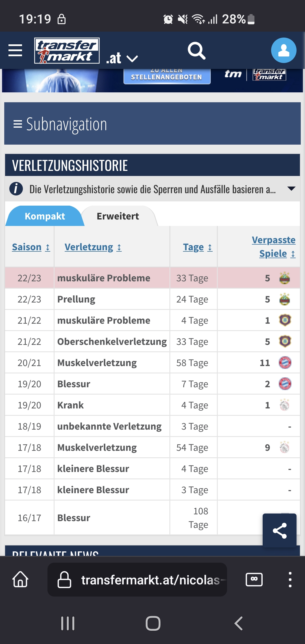Go to the browser home icon

pos(20,579)
